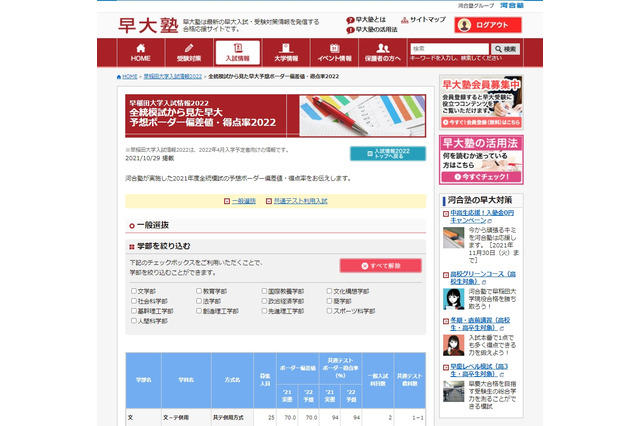Image resolution: width=640 pixels, height=426 pixels.
Task: Click classroom thumbnail under 早慶レベル模試
Action: coord(453,391)
